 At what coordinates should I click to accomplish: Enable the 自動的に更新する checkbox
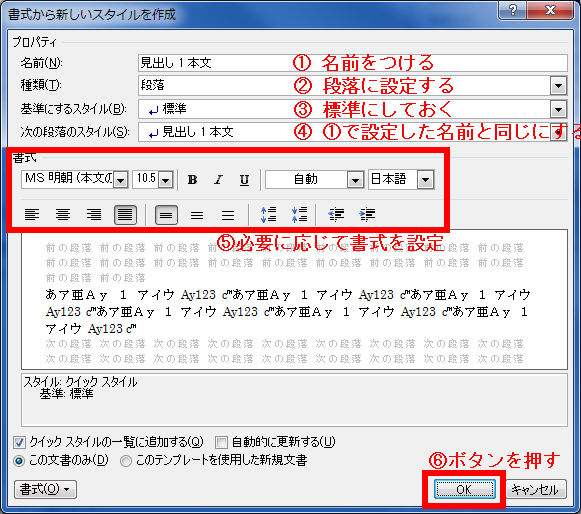point(221,442)
